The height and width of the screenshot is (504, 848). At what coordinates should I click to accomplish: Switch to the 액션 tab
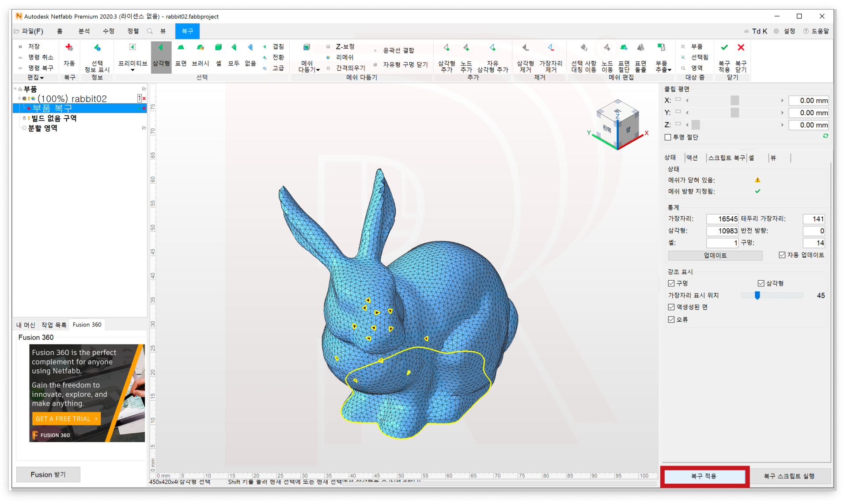point(692,158)
